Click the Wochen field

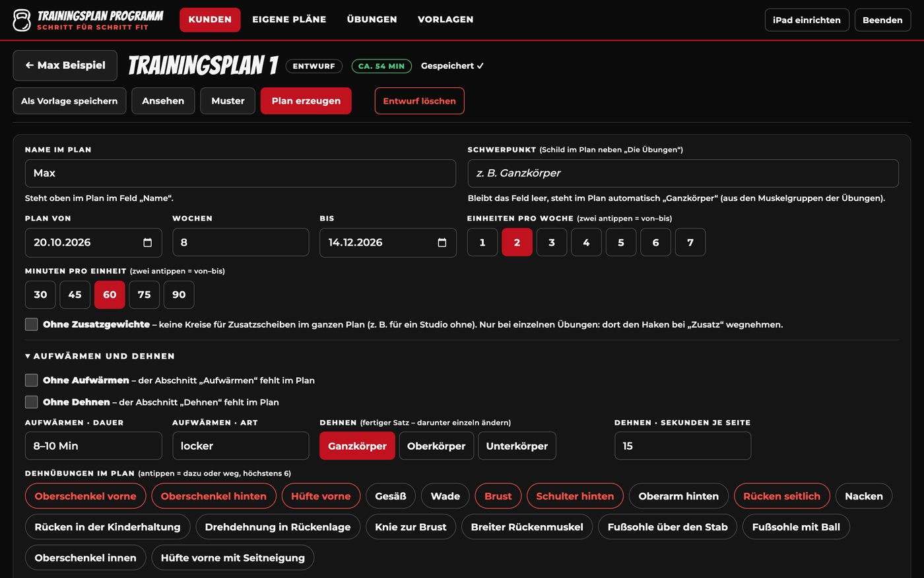pos(240,242)
